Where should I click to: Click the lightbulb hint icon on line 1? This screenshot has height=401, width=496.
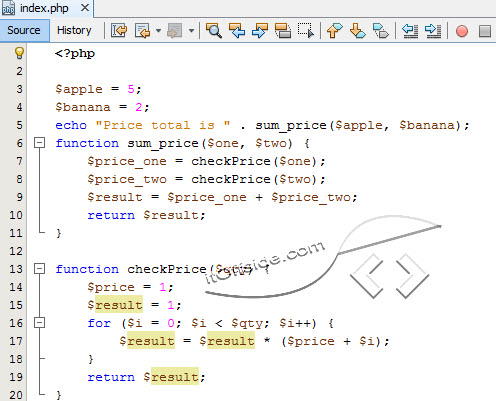tap(19, 53)
